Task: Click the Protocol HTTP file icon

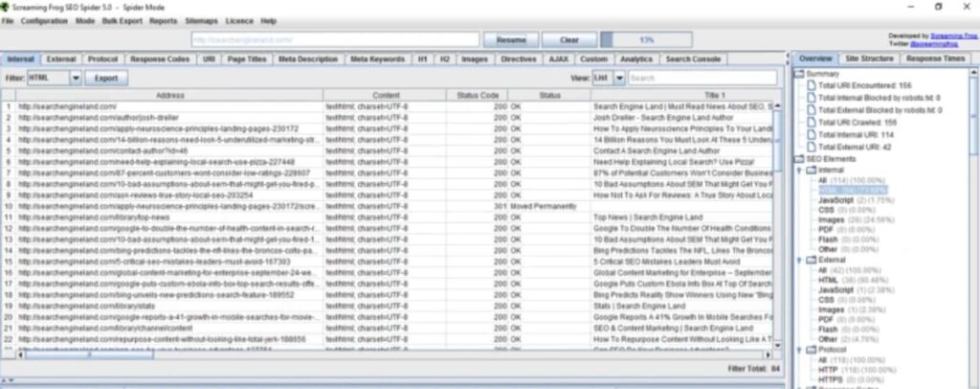Action: tap(811, 368)
